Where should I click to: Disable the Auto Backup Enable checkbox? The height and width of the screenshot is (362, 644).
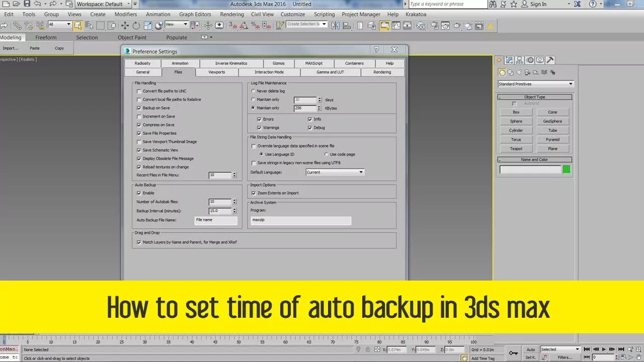[139, 193]
